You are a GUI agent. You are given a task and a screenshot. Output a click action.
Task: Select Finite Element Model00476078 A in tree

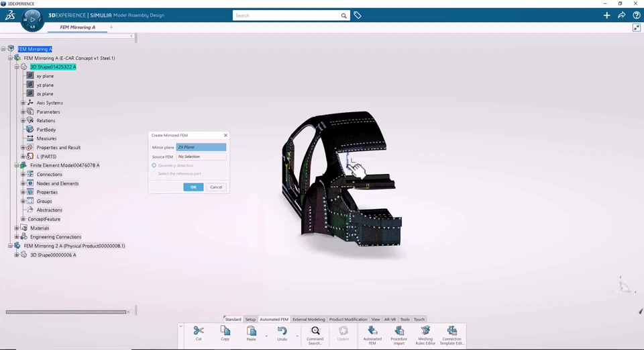(x=65, y=165)
